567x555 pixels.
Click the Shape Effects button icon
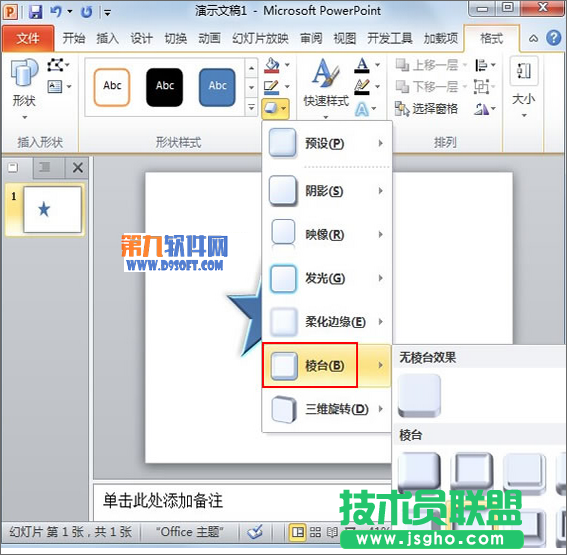[x=275, y=108]
